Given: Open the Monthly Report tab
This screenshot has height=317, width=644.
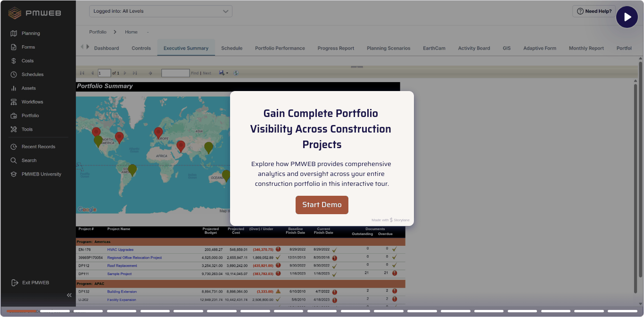Looking at the screenshot, I should click(x=586, y=48).
